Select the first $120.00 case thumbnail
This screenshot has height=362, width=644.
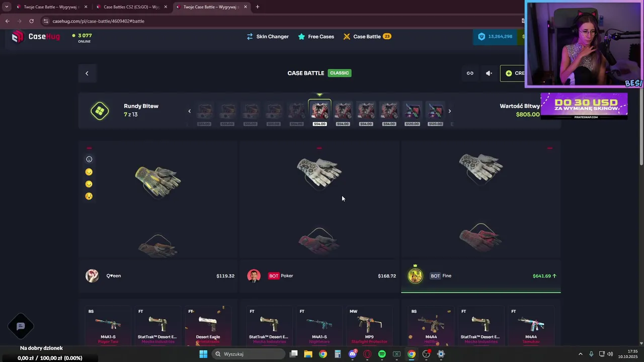412,113
